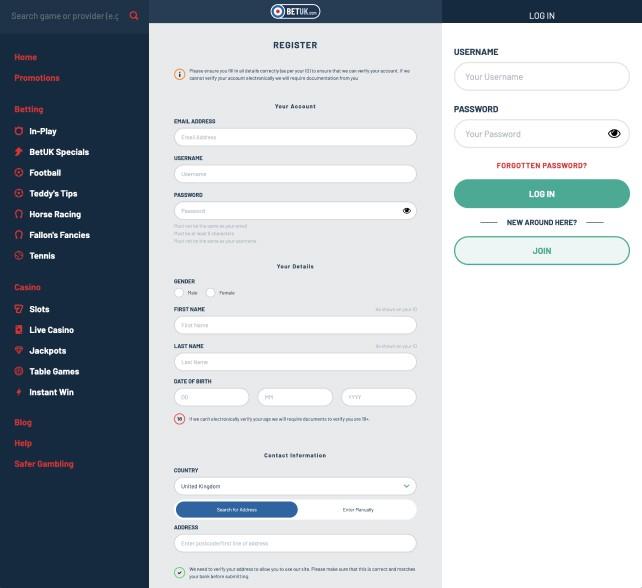642x588 pixels.
Task: Click the Football sidebar icon
Action: click(19, 172)
